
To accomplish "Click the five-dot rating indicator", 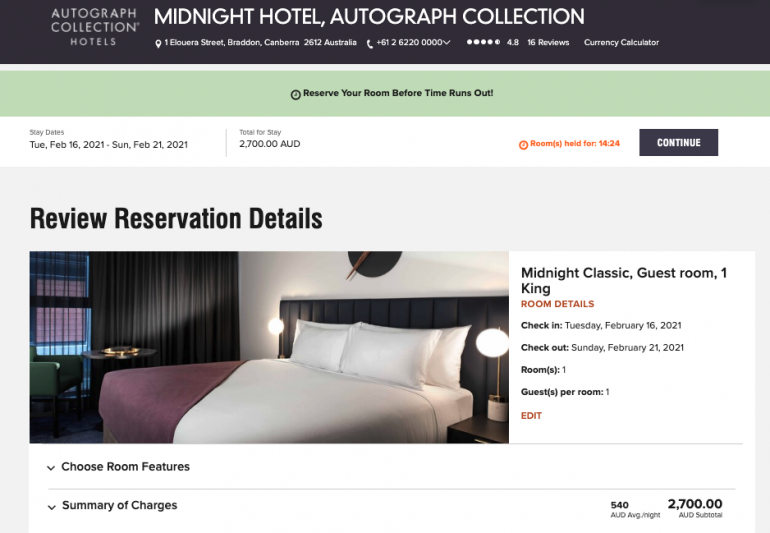I will 483,42.
